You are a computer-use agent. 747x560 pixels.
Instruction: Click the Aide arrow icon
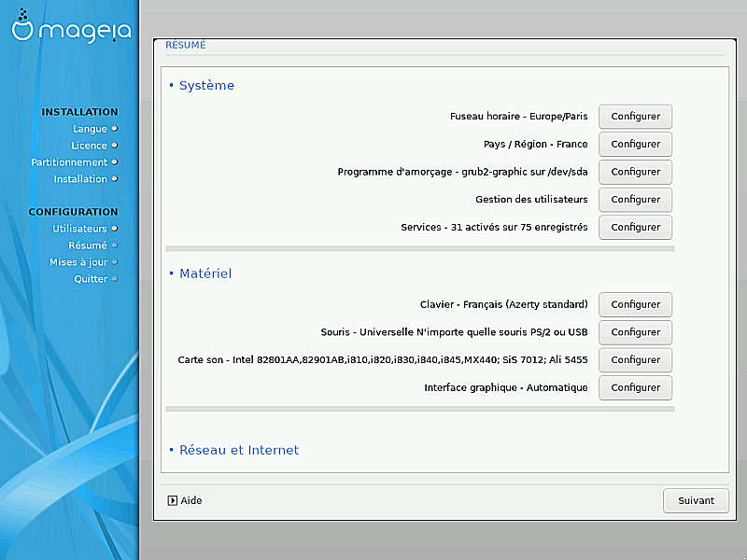(x=173, y=500)
